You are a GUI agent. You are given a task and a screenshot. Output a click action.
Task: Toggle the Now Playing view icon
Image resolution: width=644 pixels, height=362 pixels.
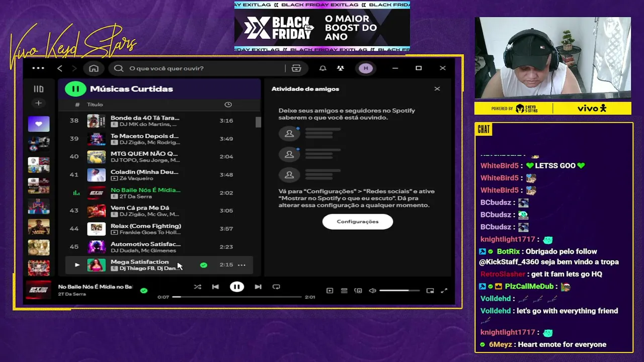(x=330, y=291)
